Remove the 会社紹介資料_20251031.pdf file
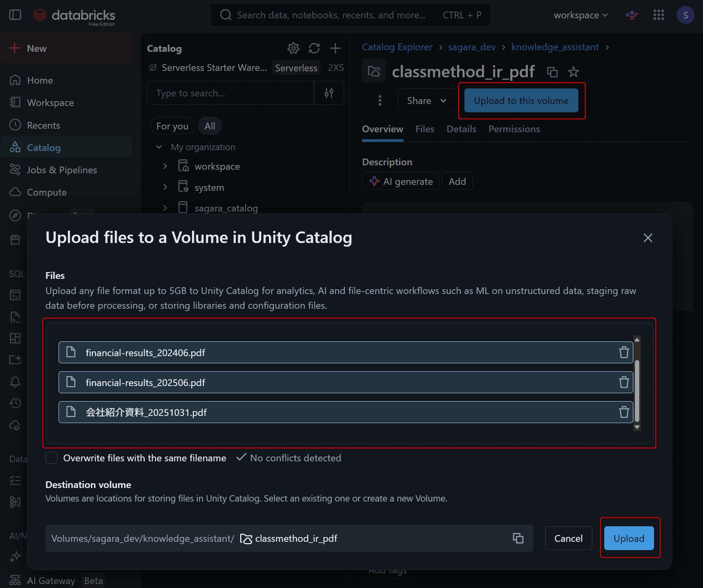This screenshot has width=703, height=588. pos(624,412)
